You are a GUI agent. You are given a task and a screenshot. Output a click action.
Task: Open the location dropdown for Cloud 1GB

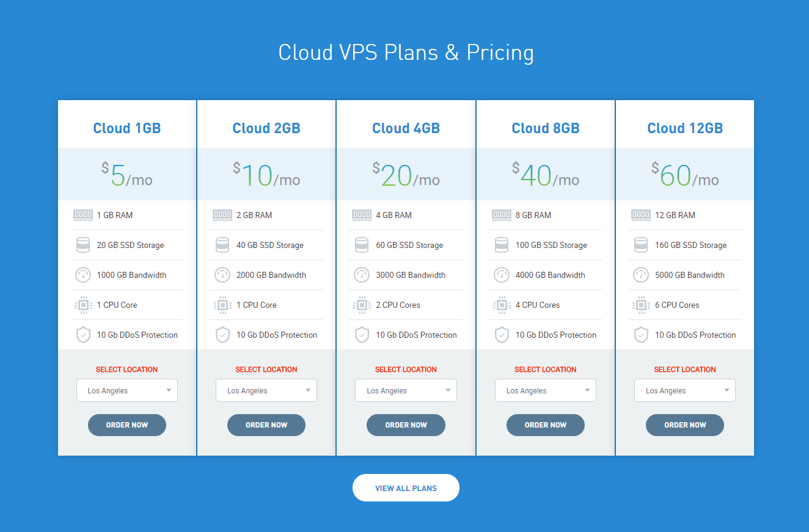tap(126, 390)
